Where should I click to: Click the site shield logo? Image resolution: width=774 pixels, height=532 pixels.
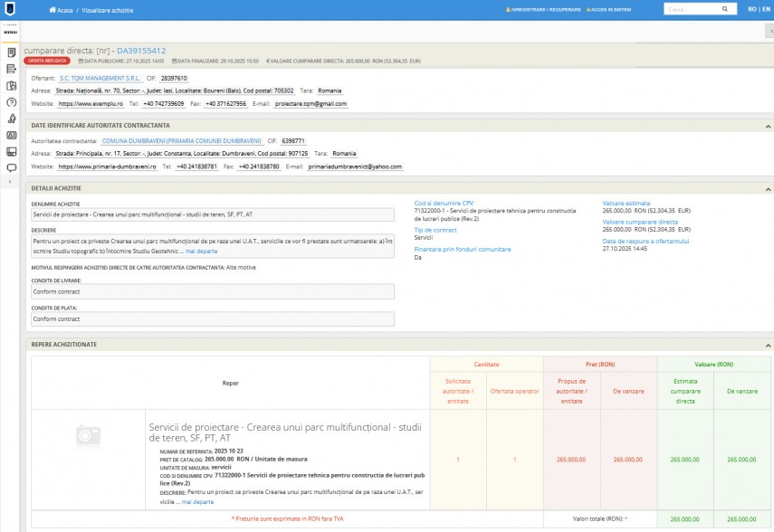click(x=11, y=9)
